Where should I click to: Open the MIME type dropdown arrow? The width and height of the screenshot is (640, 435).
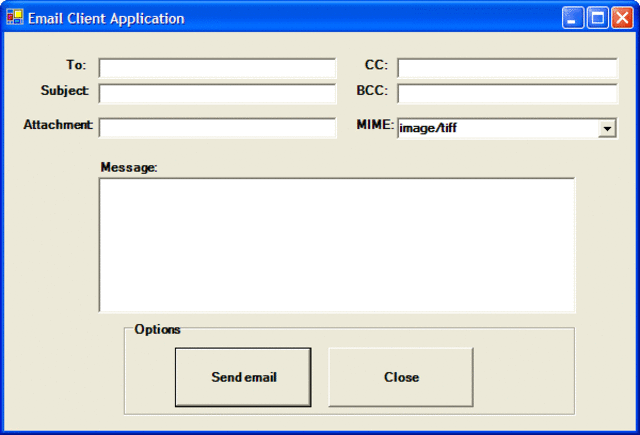pos(607,129)
